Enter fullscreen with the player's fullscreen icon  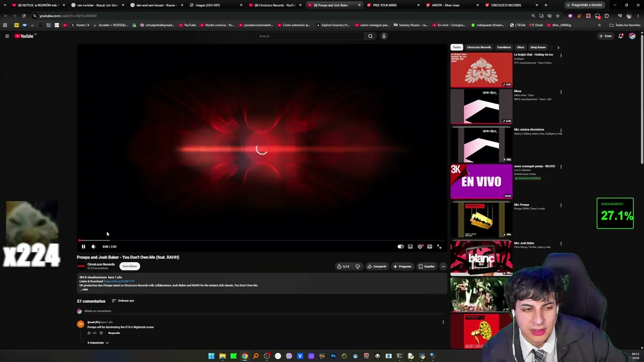439,246
